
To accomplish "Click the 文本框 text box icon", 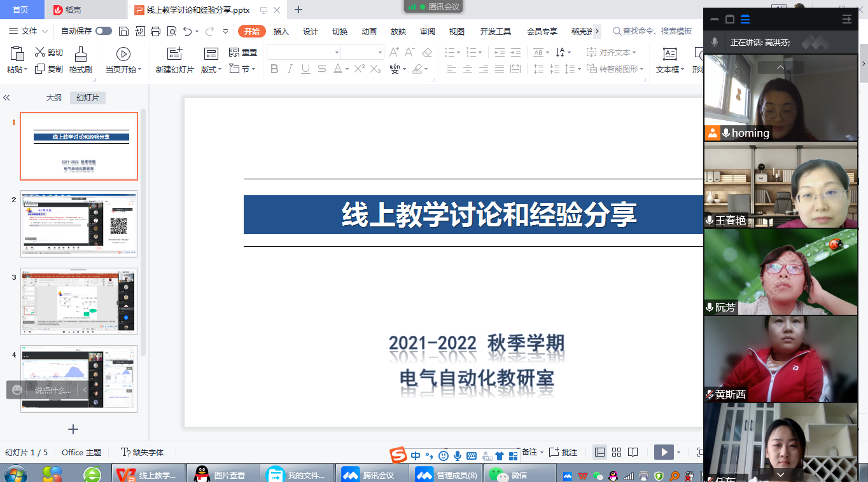I will click(x=669, y=54).
